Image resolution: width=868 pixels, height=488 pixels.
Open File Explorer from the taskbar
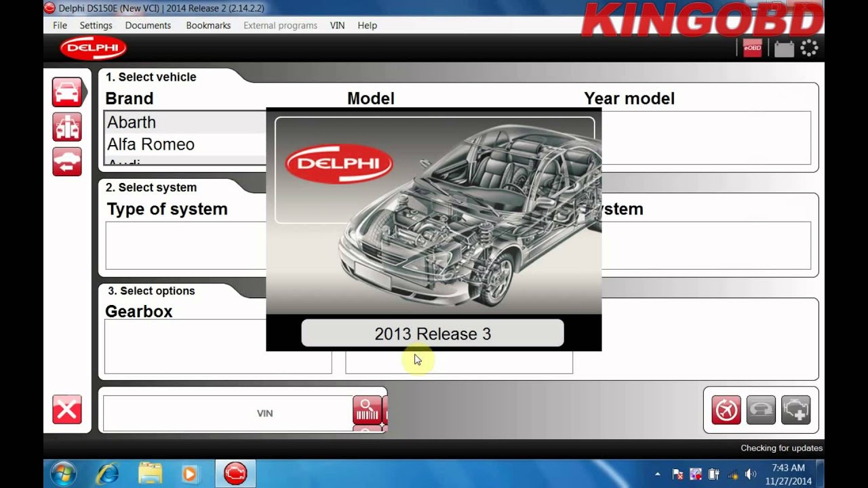pyautogui.click(x=150, y=473)
